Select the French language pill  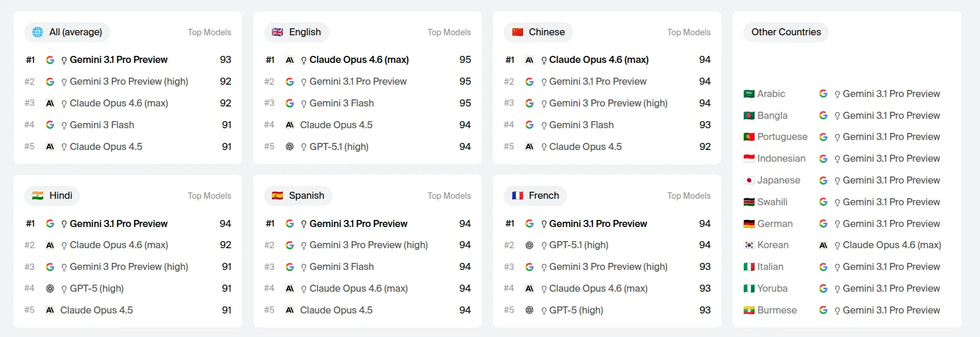coord(535,195)
